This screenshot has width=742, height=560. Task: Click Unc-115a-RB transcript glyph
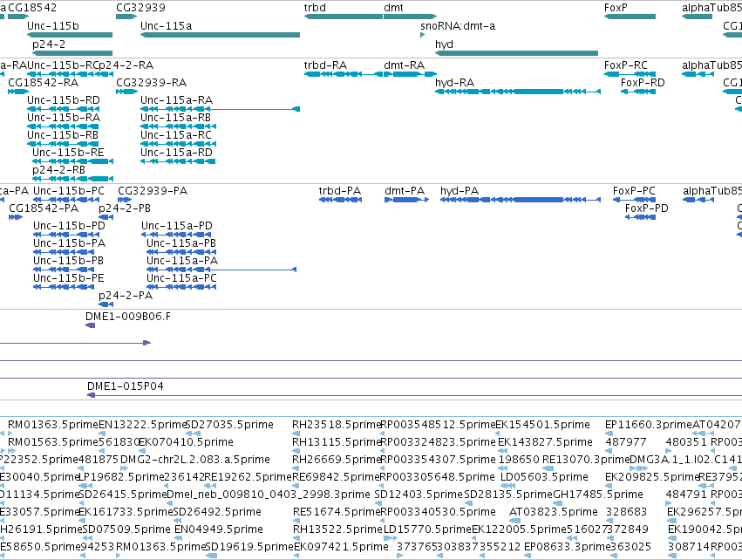click(179, 126)
